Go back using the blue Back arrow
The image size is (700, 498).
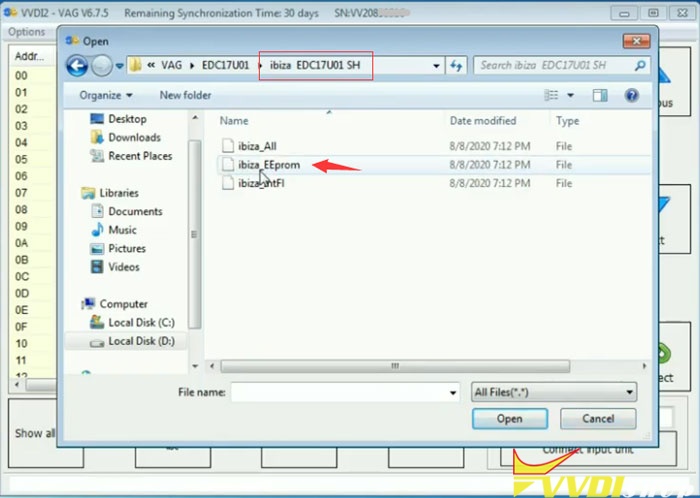pos(77,66)
